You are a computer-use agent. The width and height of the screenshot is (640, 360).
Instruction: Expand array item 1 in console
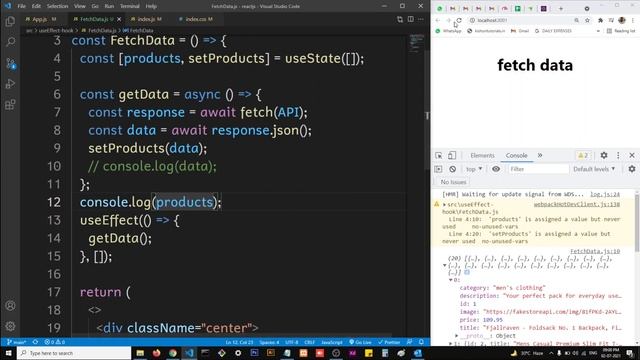pyautogui.click(x=451, y=343)
